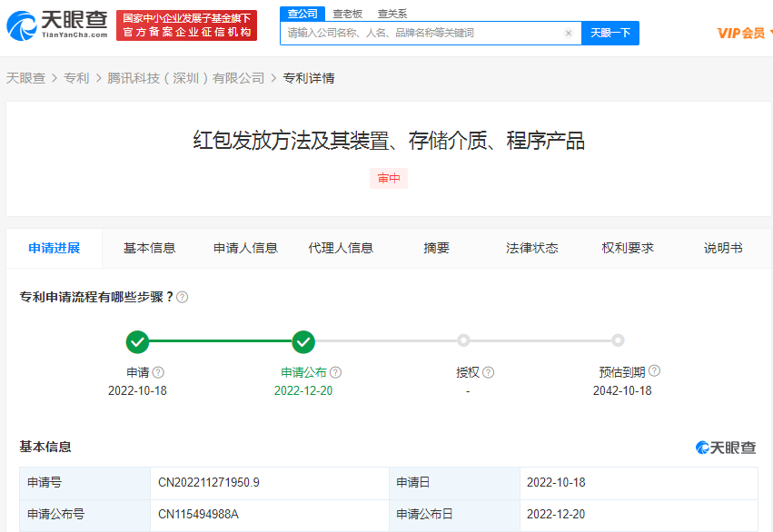This screenshot has height=532, width=773.
Task: Click help icon next to 专利申请流程有哪些步骤
Action: (x=183, y=297)
